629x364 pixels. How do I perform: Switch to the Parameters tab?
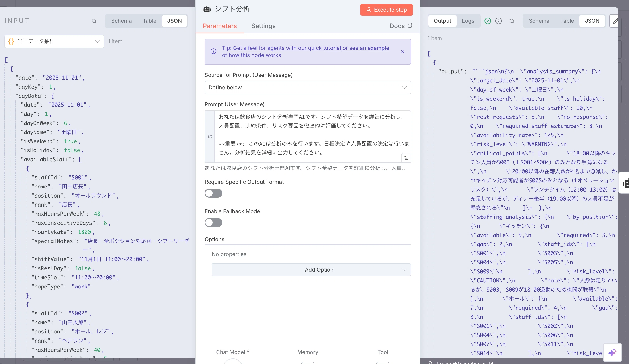coord(220,26)
